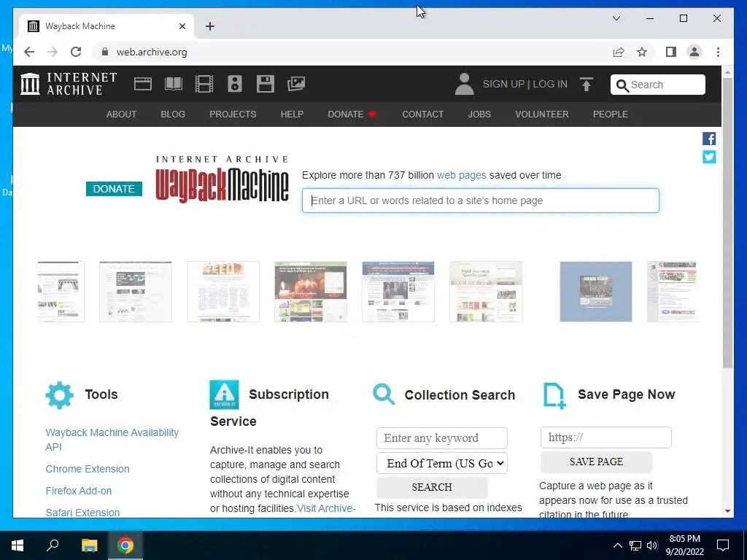Open the PEOPLE menu item

[611, 114]
